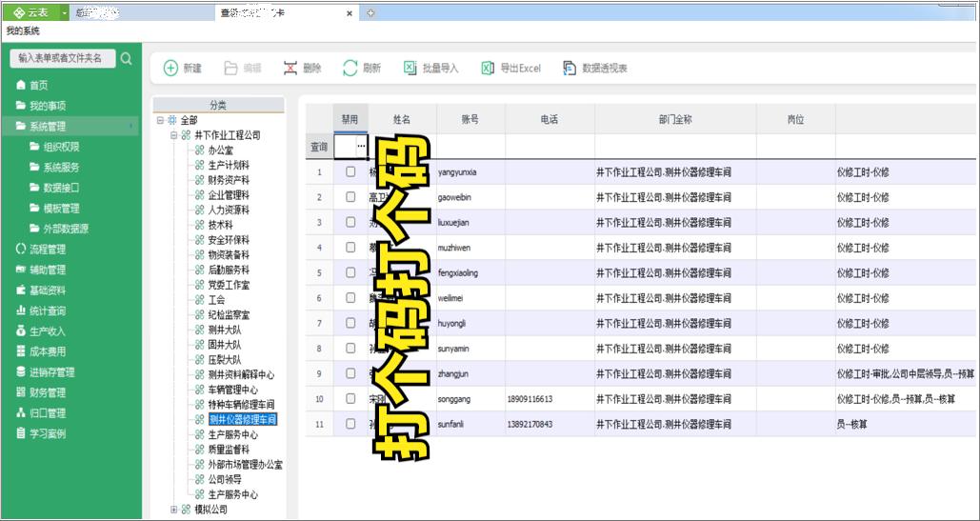
Task: Tick the 禁用 checkbox for sunyamin
Action: pyautogui.click(x=350, y=348)
